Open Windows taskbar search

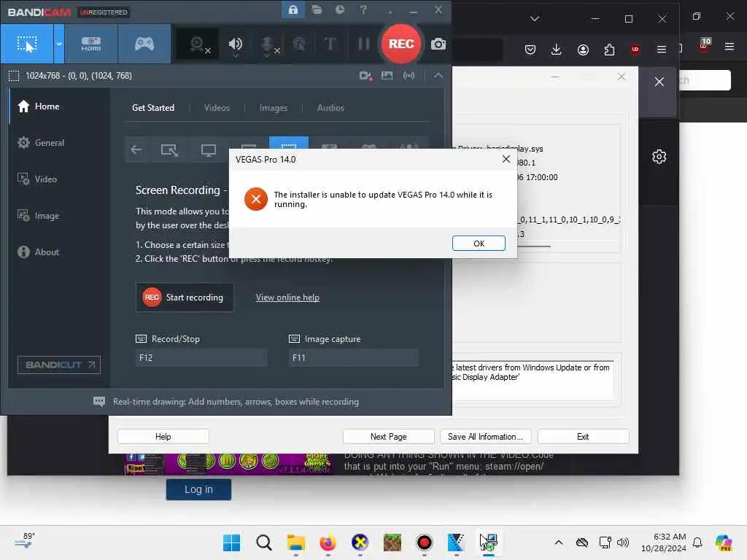tap(263, 542)
